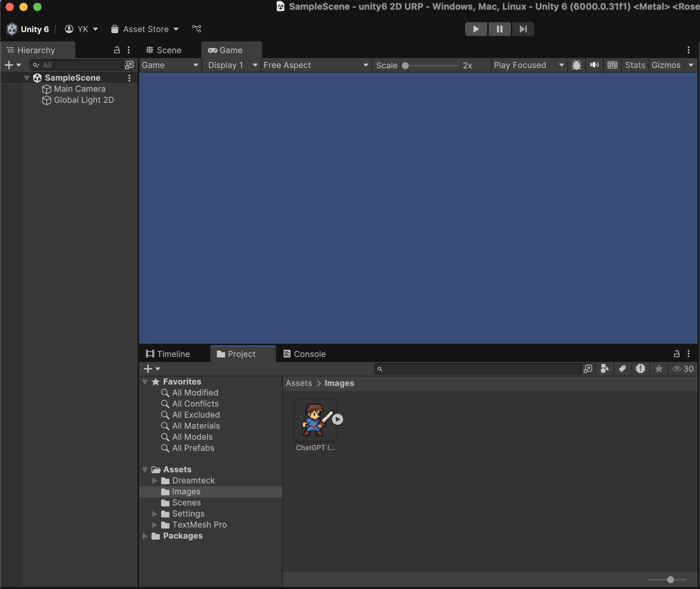Select All Excluded favorite search
The image size is (700, 589).
click(x=190, y=415)
